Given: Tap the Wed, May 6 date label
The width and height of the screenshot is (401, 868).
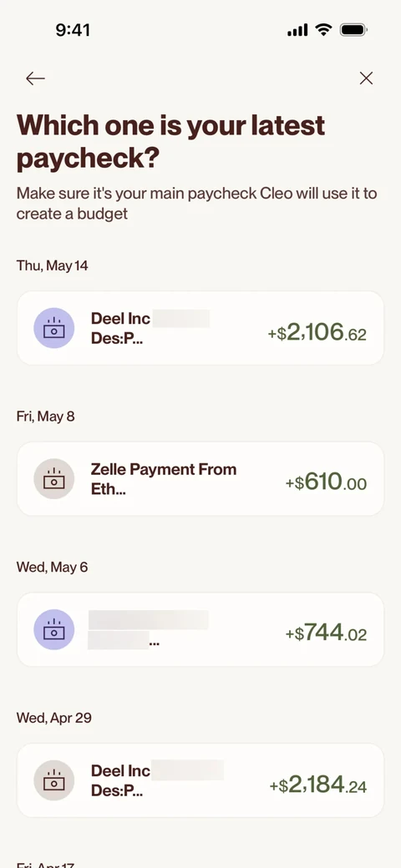Looking at the screenshot, I should click(x=52, y=568).
